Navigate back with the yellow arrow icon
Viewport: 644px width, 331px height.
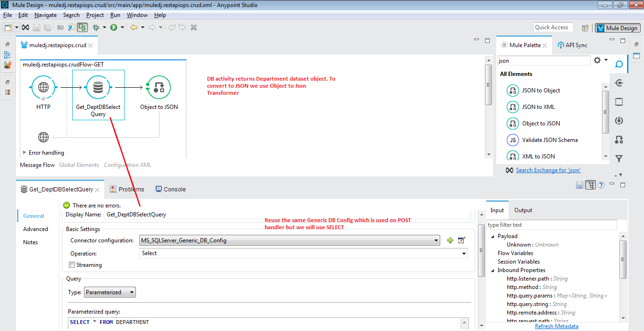tap(135, 27)
